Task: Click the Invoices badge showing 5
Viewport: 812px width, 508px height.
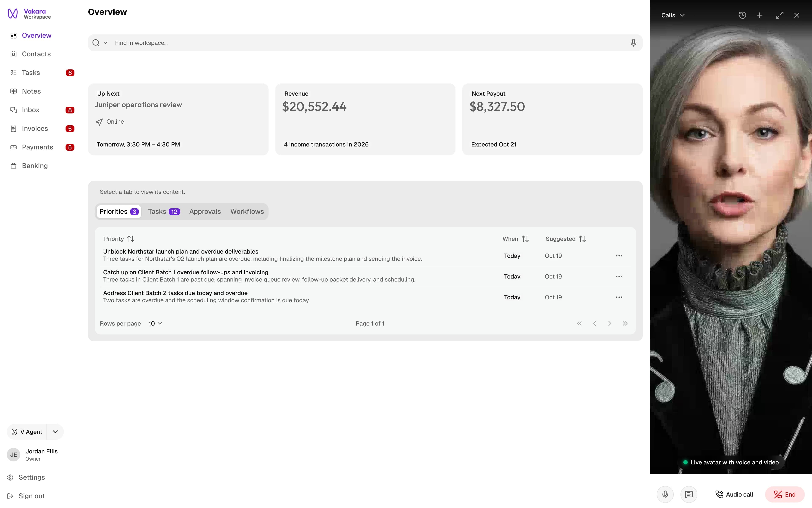Action: (x=70, y=129)
